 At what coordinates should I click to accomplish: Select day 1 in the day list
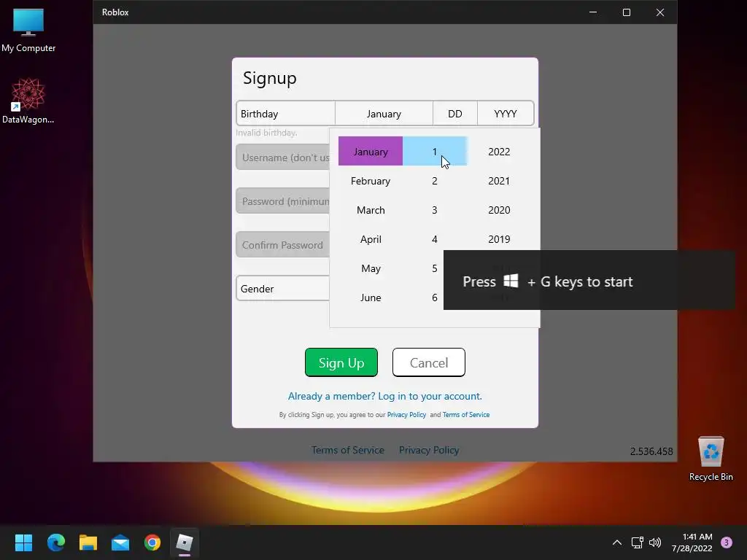click(435, 152)
